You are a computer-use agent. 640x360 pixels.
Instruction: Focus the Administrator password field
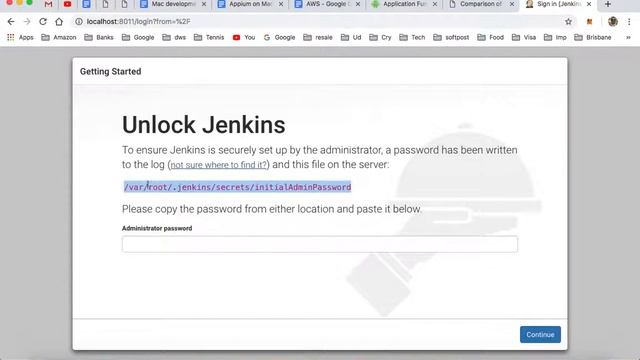coord(320,244)
